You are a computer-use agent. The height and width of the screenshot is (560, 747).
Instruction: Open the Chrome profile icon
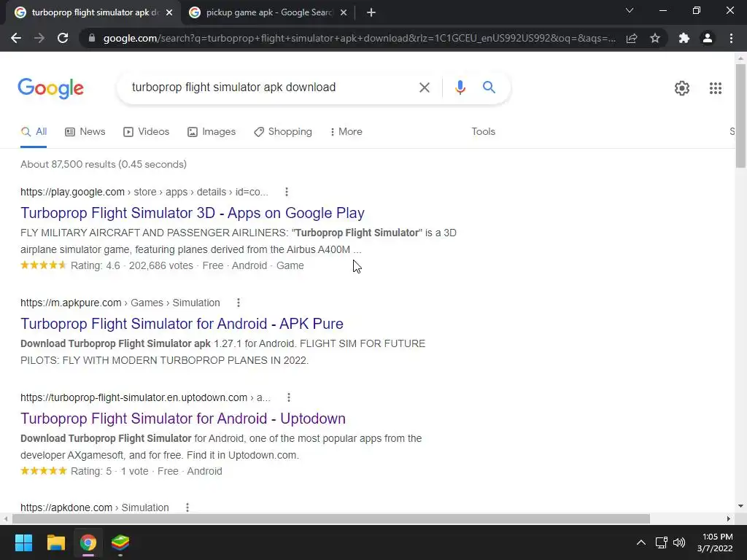click(x=708, y=38)
